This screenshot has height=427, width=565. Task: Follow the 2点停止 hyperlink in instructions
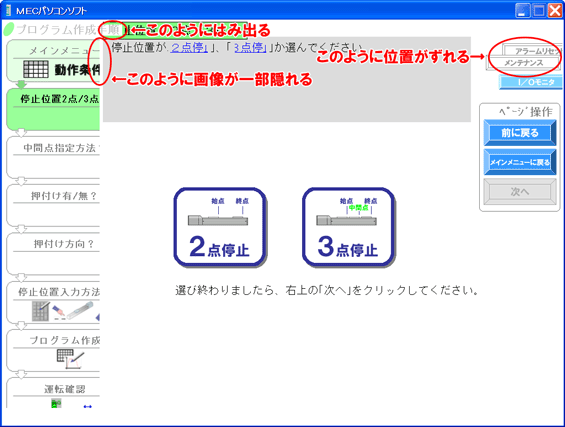[x=189, y=48]
